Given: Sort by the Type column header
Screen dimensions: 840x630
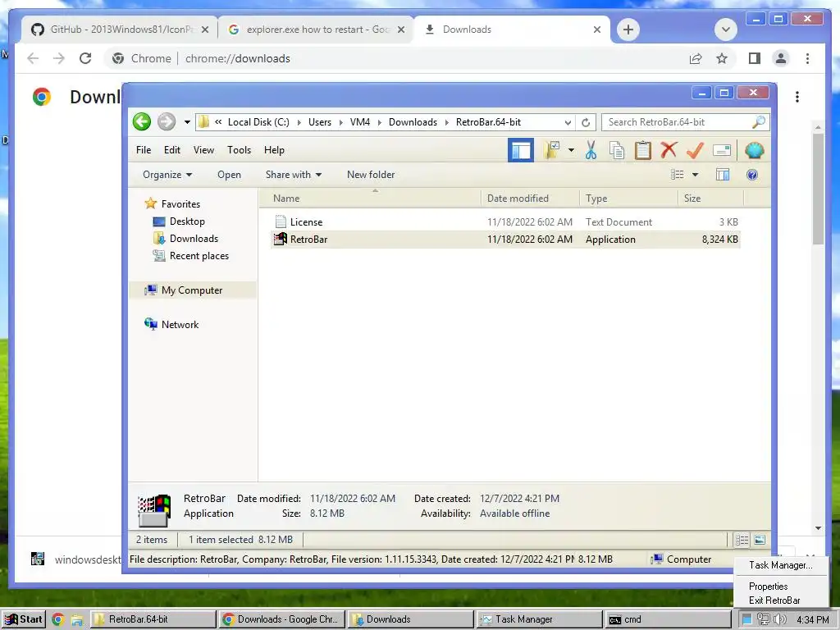Looking at the screenshot, I should (x=628, y=199).
